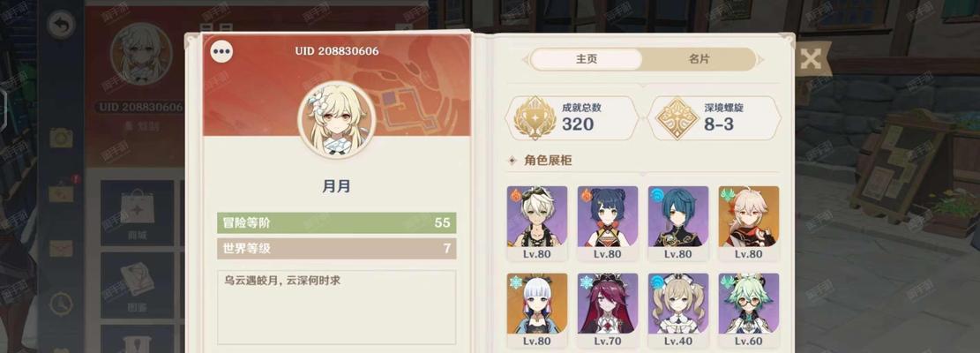Open the camera icon in the sidebar
The height and width of the screenshot is (353, 980).
(61, 138)
